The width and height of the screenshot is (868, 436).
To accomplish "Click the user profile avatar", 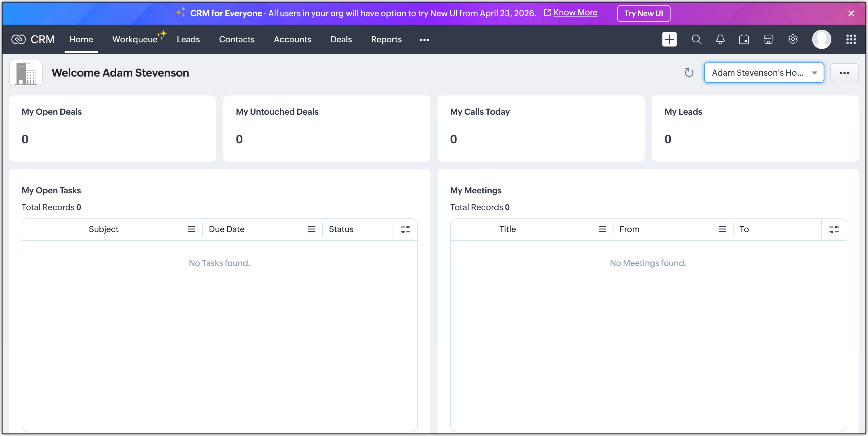I will click(x=821, y=39).
